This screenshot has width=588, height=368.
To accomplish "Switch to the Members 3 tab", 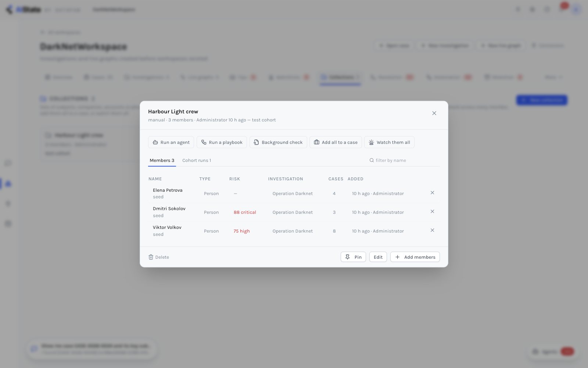I will [162, 160].
